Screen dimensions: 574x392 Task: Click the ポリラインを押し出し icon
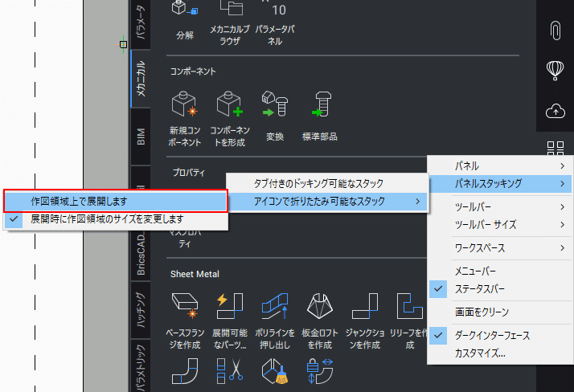click(x=275, y=305)
